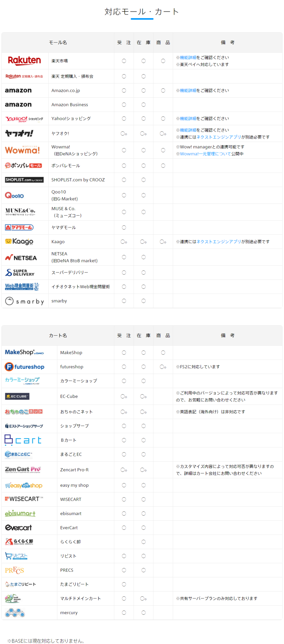Click the 対応モール・カート page heading
The width and height of the screenshot is (284, 644).
[142, 12]
